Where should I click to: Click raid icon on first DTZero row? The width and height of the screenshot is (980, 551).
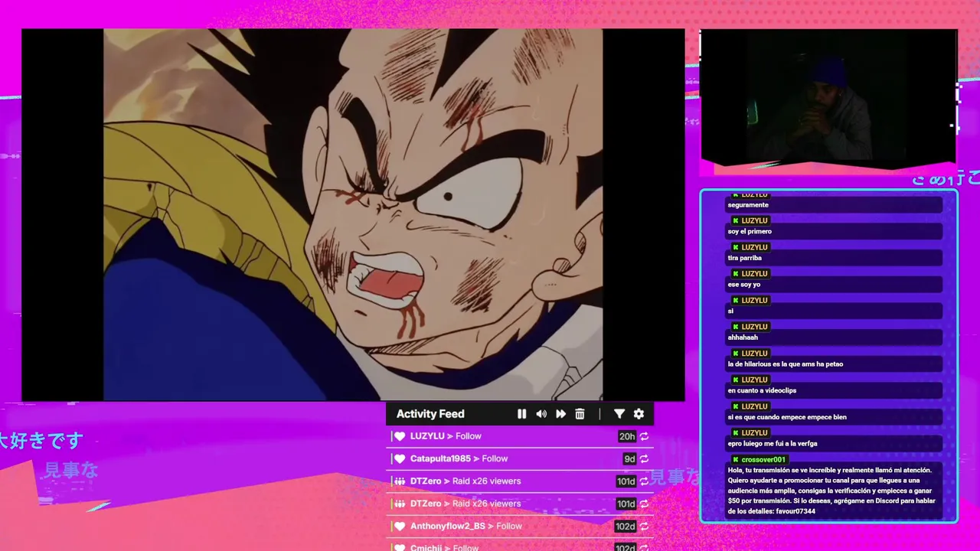pyautogui.click(x=400, y=481)
